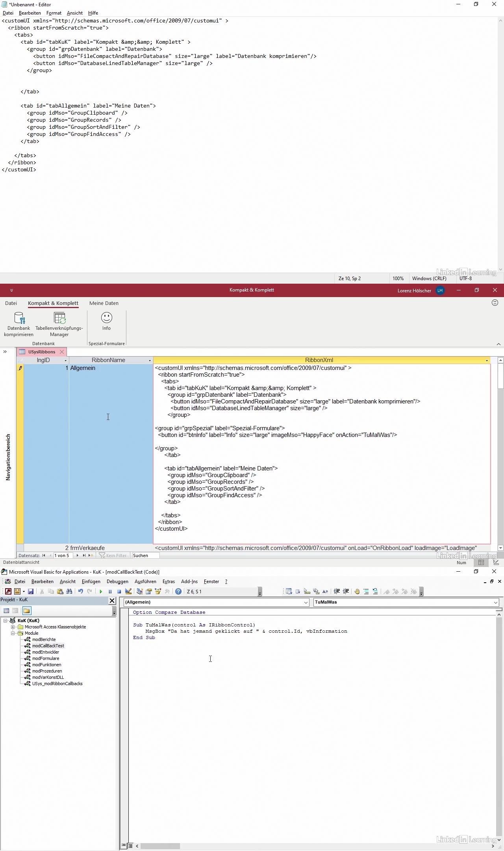
Task: Click the Suchen search field
Action: point(145,556)
